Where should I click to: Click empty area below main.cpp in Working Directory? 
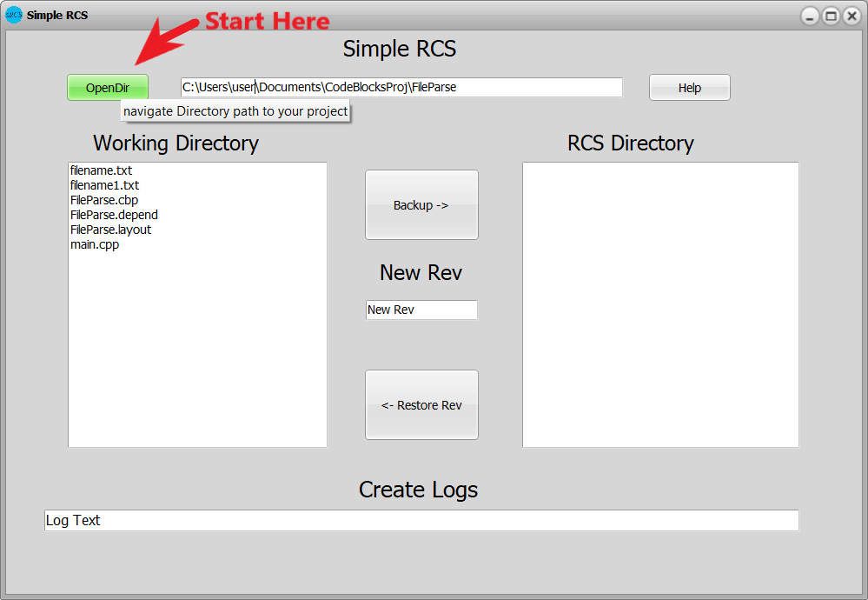(x=197, y=348)
